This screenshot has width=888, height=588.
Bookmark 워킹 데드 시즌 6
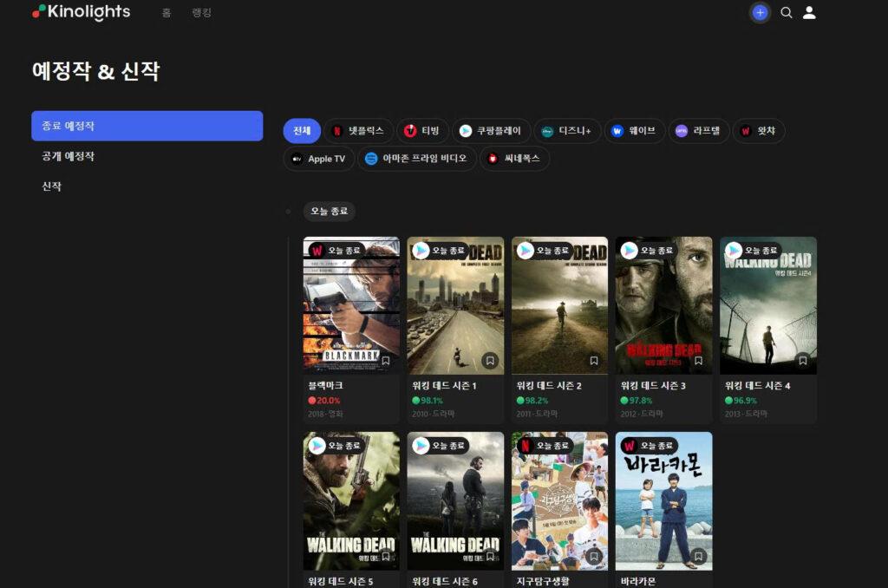490,556
